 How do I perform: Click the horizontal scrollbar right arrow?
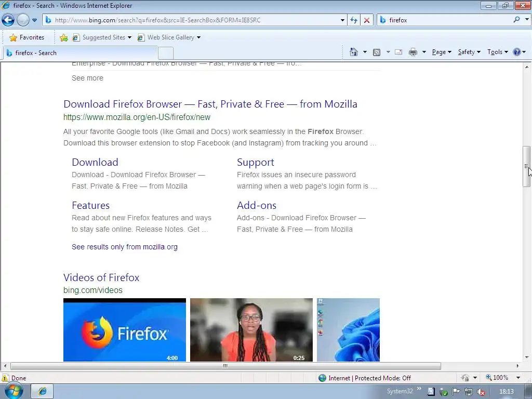coord(518,366)
